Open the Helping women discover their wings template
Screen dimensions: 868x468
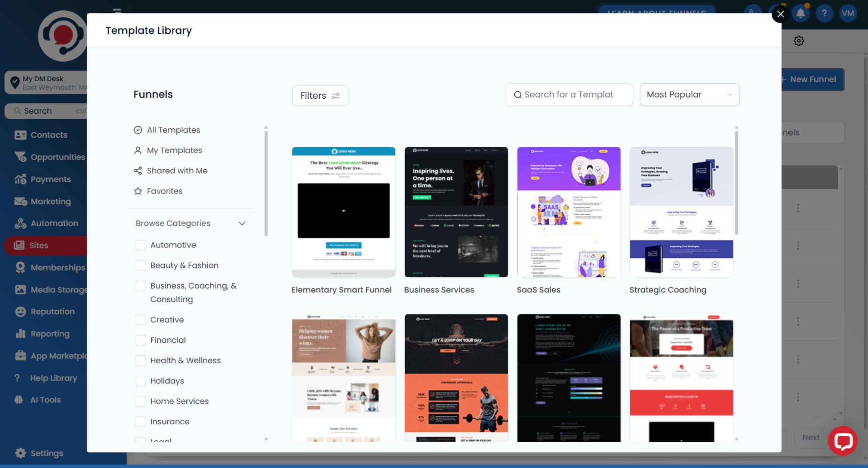coord(344,378)
